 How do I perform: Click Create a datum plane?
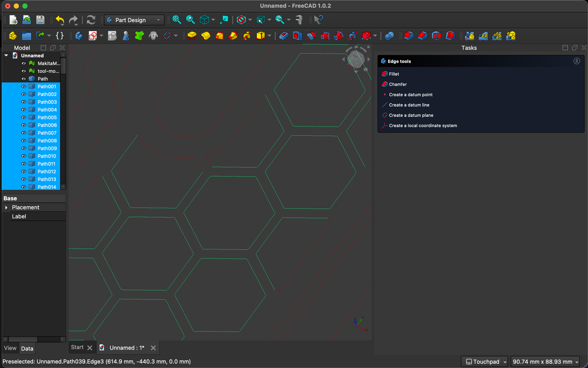click(411, 115)
